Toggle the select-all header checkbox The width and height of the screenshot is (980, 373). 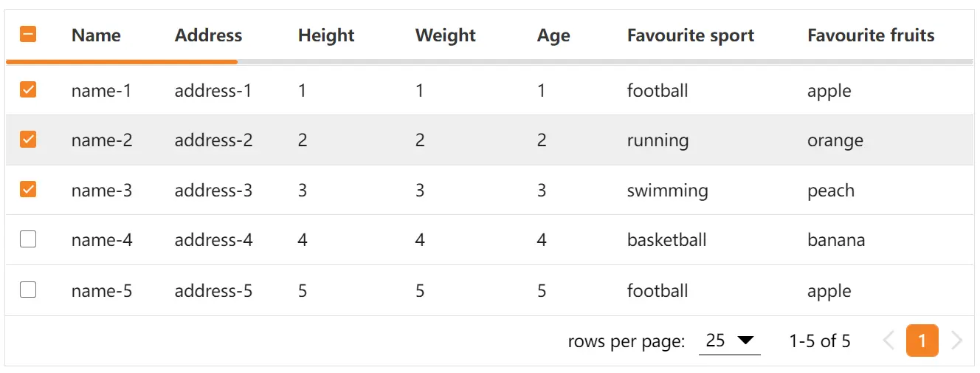[x=28, y=34]
